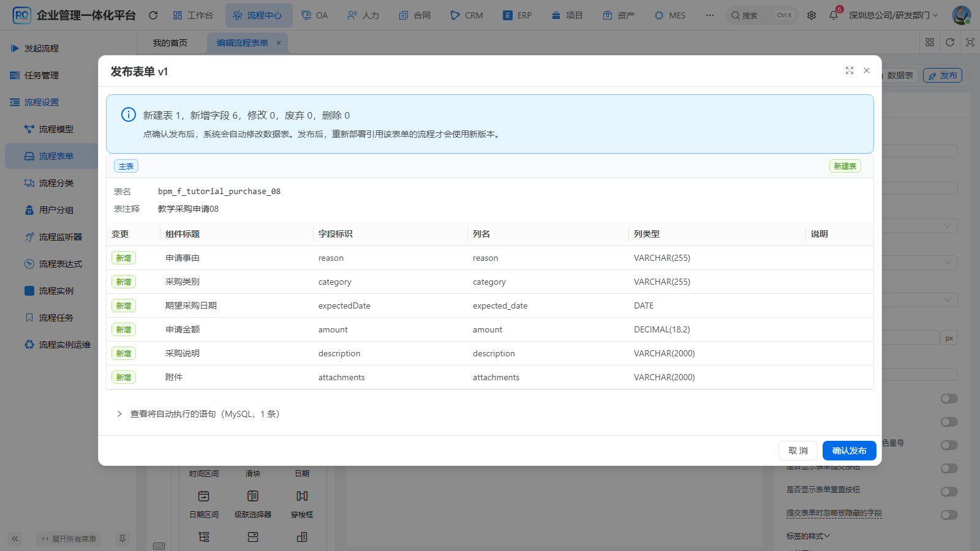The height and width of the screenshot is (551, 980).
Task: Click 展开所有菜单 at the sidebar bottom
Action: (69, 539)
